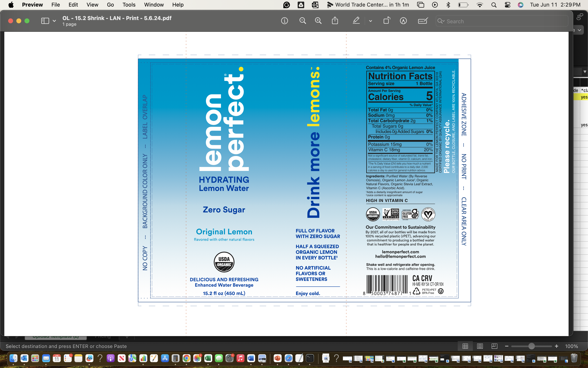Show the Markup toolbar
Screen dimensions: 588x368
coord(403,21)
